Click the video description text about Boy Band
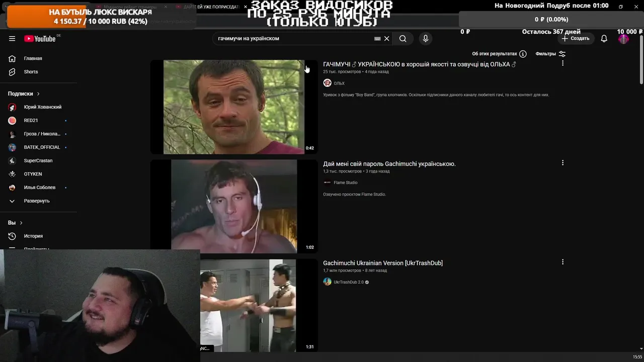This screenshot has height=362, width=644. point(436,95)
